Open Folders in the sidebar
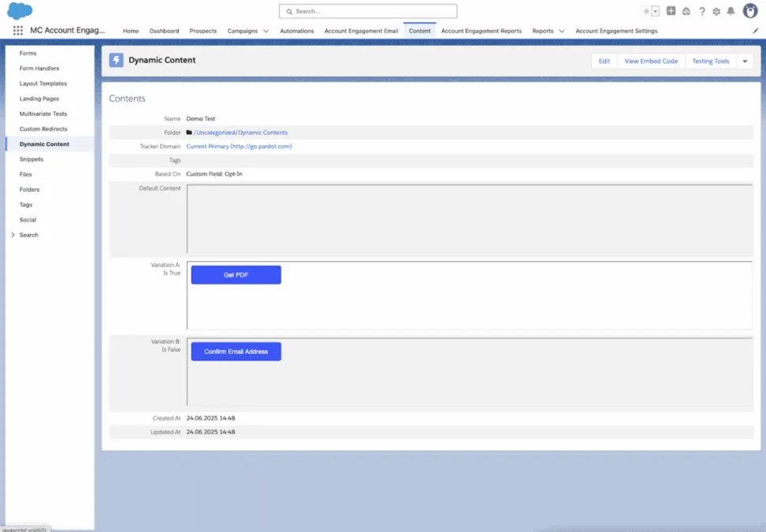Viewport: 766px width, 532px height. 29,189
